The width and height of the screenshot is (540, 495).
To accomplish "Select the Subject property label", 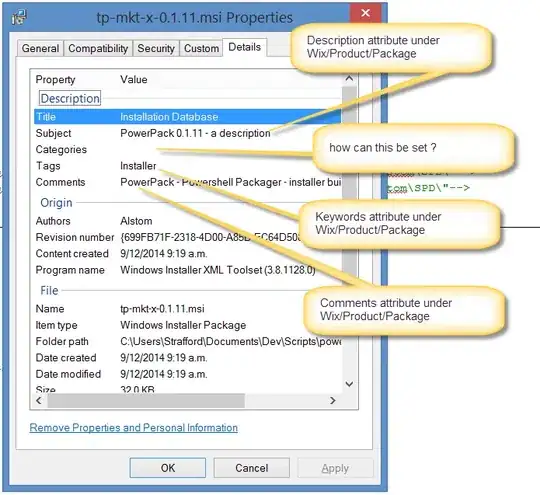I will tap(53, 133).
